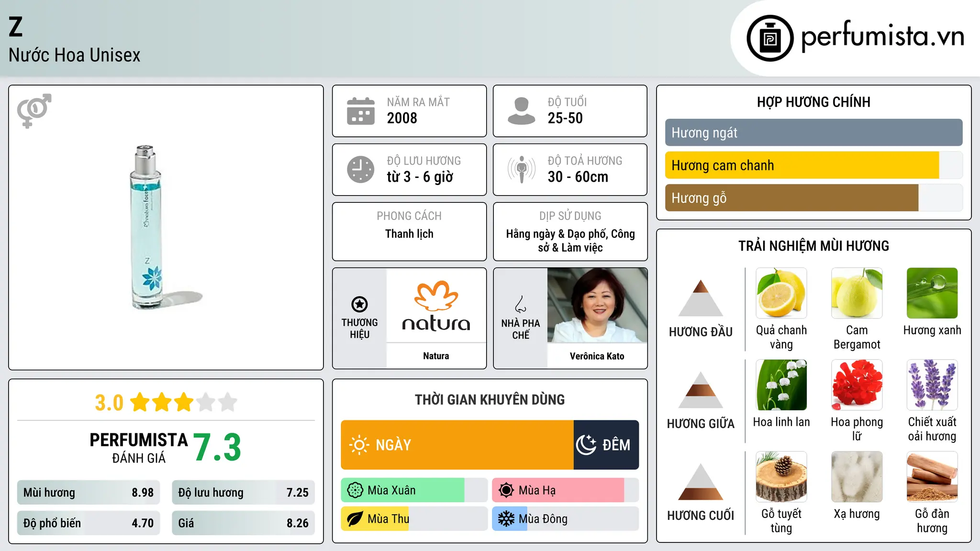The image size is (980, 551).
Task: Click the Perfumista overall score 7.3
Action: [x=217, y=448]
